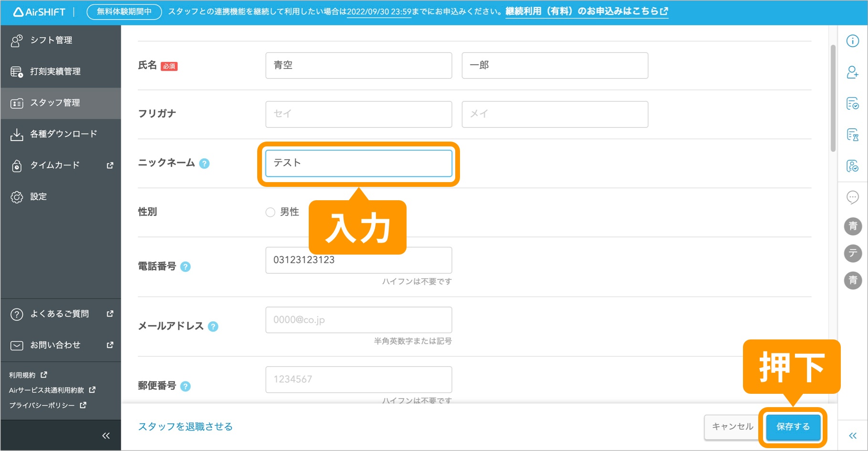868x451 pixels.
Task: Click the テ staff avatar circle
Action: pyautogui.click(x=853, y=253)
